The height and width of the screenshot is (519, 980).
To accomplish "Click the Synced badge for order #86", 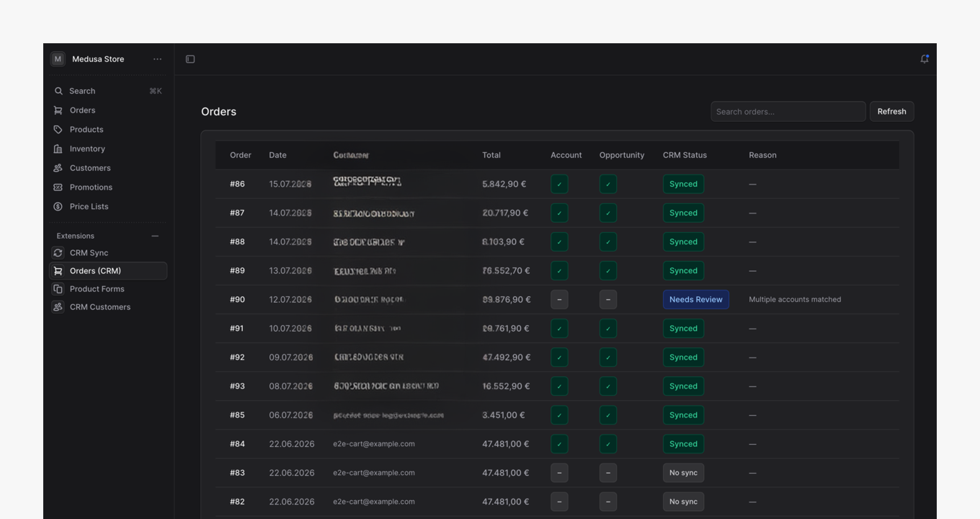I will [x=683, y=184].
